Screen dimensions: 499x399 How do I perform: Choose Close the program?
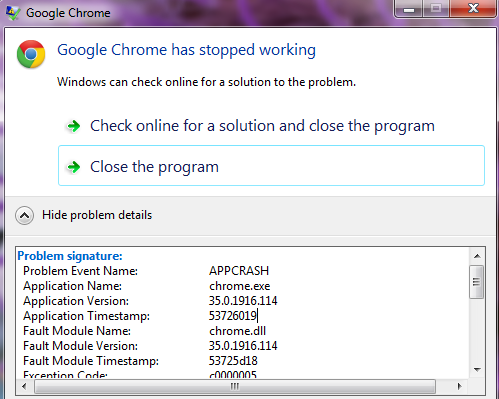click(x=271, y=166)
